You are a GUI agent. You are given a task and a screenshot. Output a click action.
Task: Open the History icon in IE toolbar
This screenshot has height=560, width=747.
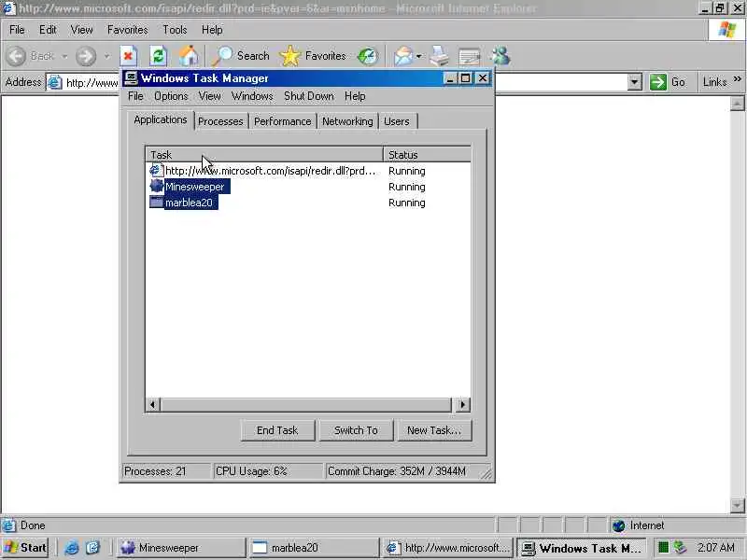pyautogui.click(x=368, y=56)
